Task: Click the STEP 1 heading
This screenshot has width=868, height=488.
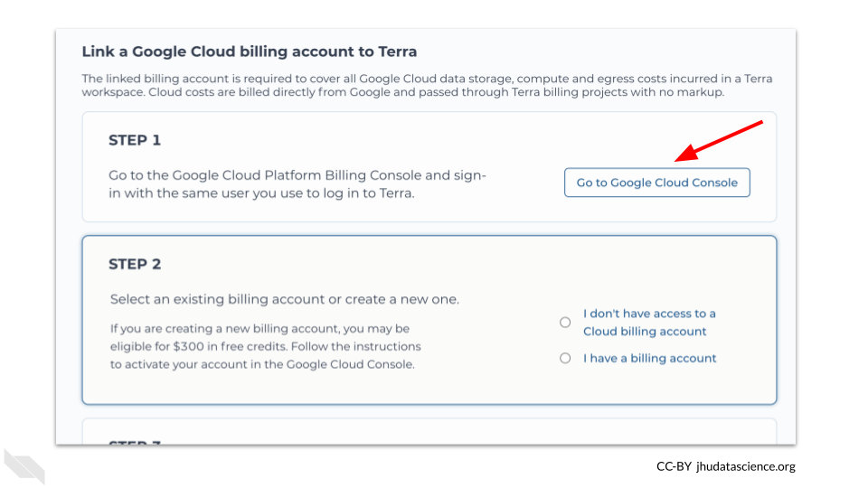Action: (x=135, y=140)
